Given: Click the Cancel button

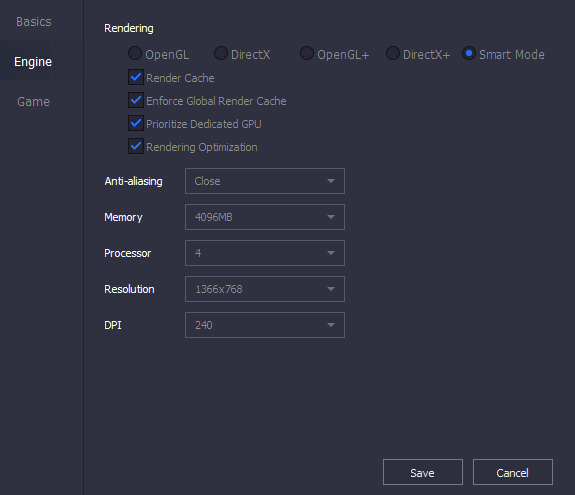Looking at the screenshot, I should tap(513, 472).
